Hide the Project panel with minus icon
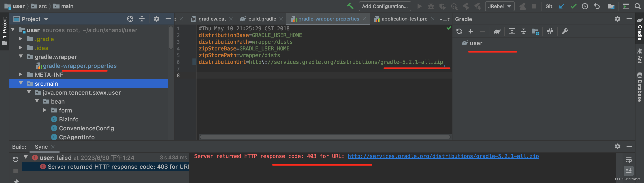The height and width of the screenshot is (183, 644). pos(168,19)
